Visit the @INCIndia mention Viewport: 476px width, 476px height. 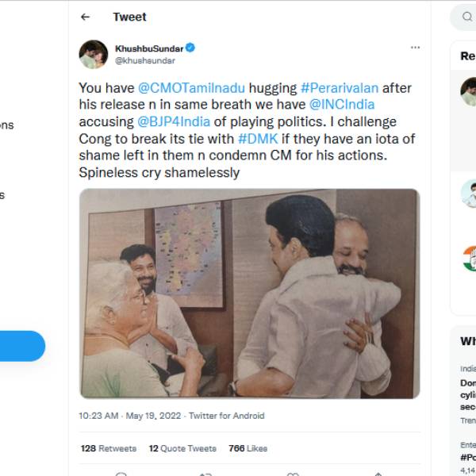(341, 105)
